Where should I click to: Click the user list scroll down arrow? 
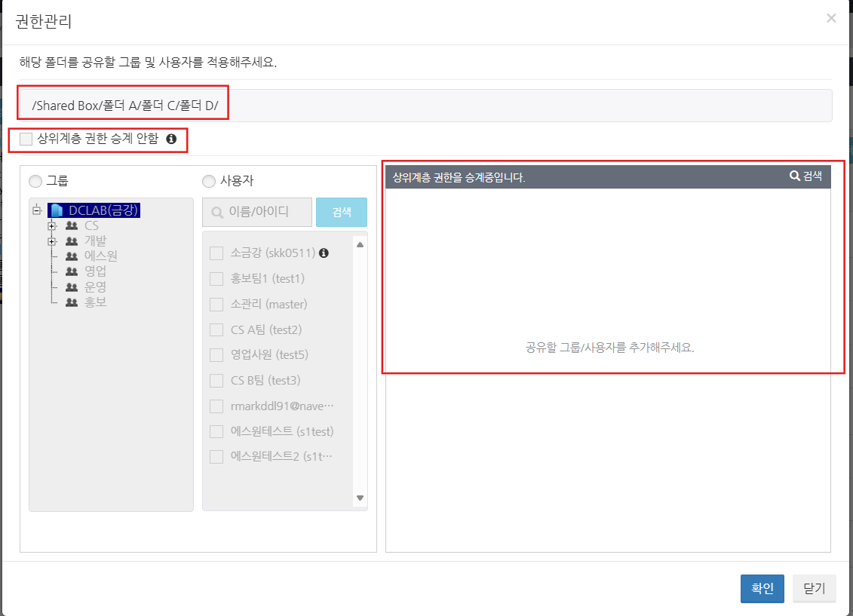[360, 498]
